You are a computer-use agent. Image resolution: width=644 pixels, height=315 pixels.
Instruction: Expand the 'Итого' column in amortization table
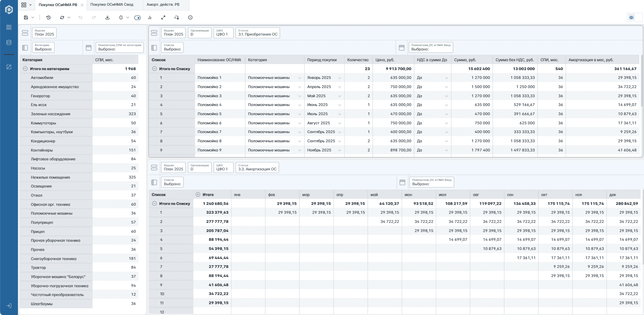click(198, 194)
